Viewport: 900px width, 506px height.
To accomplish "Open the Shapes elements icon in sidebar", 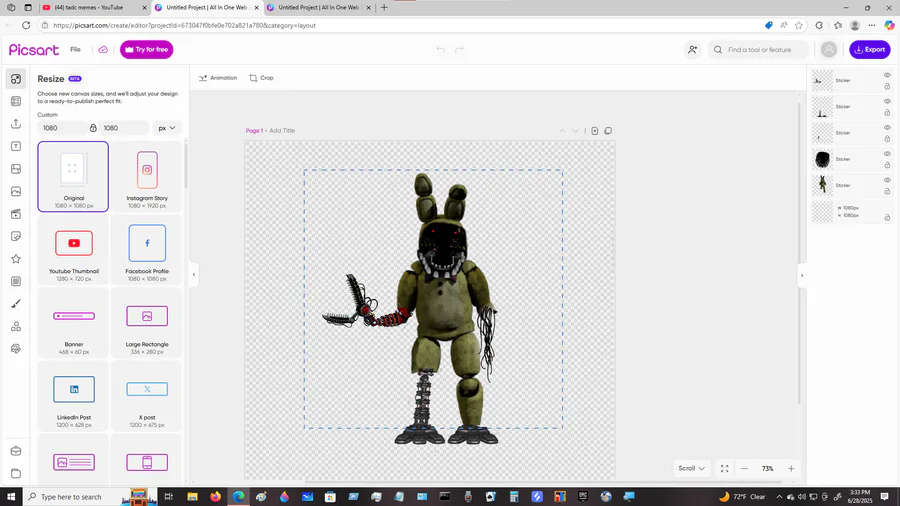I will point(16,326).
